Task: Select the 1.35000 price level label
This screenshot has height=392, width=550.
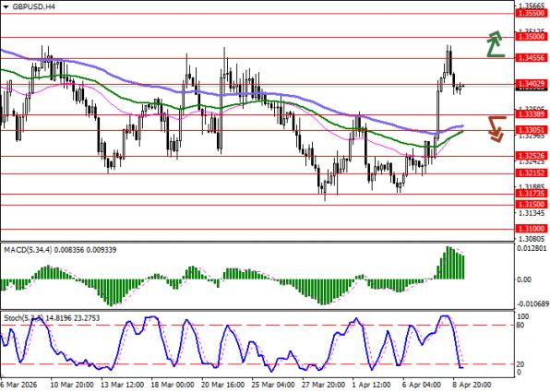Action: coord(532,37)
